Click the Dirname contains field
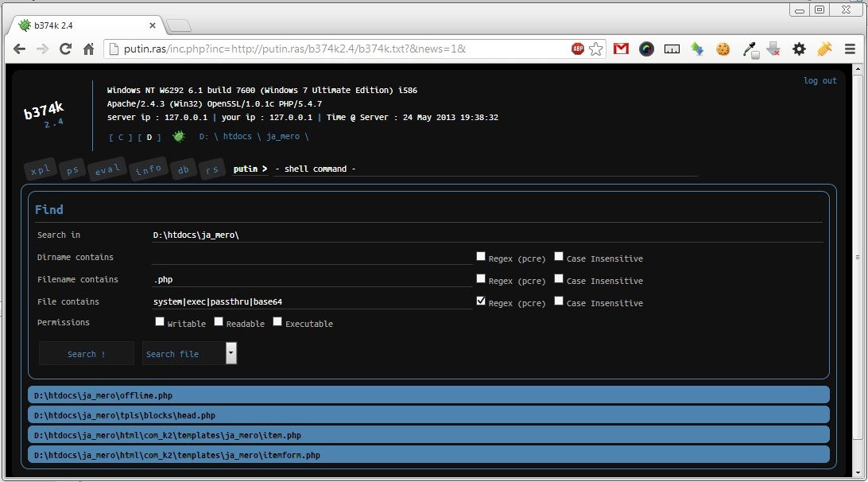This screenshot has width=868, height=482. pos(312,257)
